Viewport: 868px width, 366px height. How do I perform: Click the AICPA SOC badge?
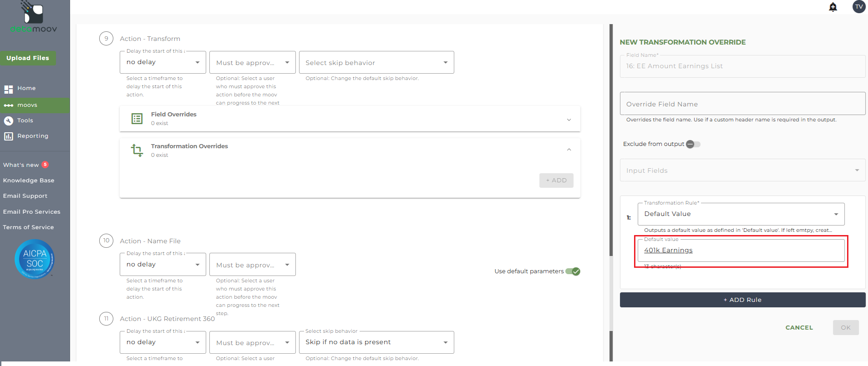pos(35,259)
